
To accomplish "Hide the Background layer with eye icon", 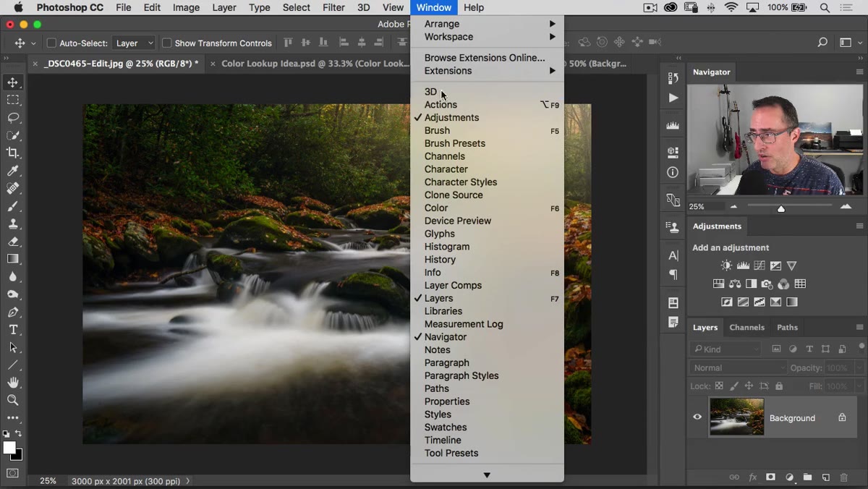I will (x=697, y=417).
